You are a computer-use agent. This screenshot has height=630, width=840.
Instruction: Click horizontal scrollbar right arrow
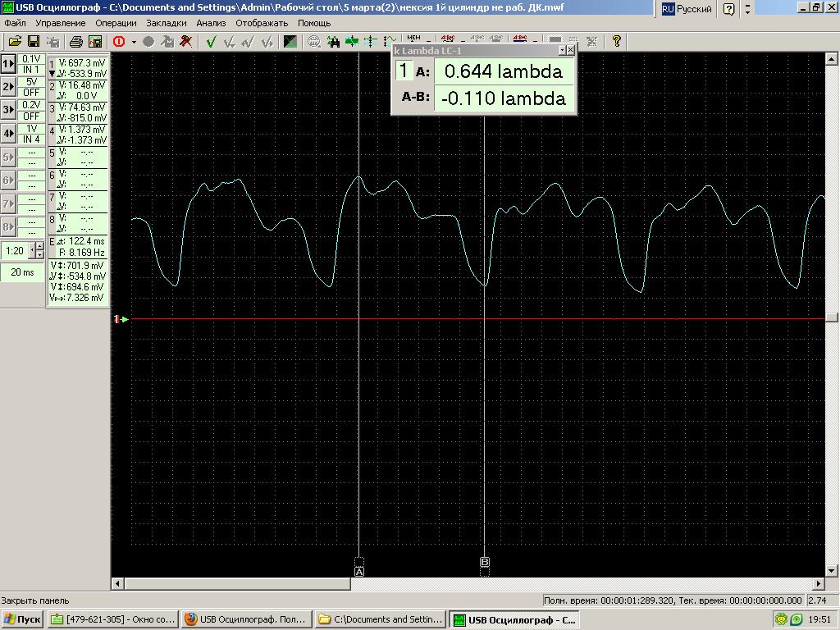point(819,583)
